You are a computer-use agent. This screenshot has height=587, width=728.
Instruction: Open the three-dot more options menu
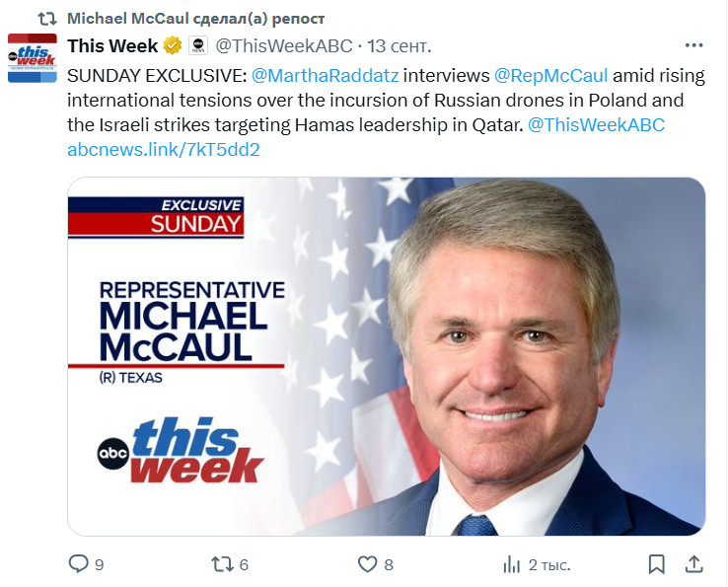pos(694,46)
